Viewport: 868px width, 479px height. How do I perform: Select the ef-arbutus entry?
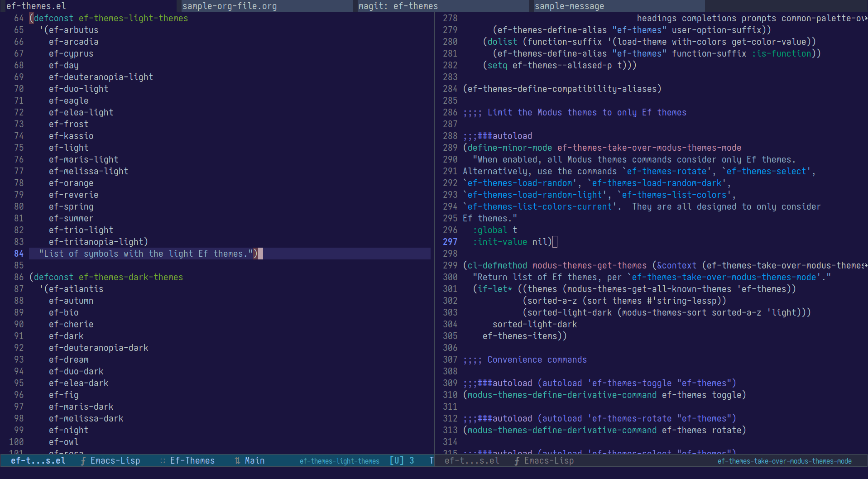click(x=74, y=30)
